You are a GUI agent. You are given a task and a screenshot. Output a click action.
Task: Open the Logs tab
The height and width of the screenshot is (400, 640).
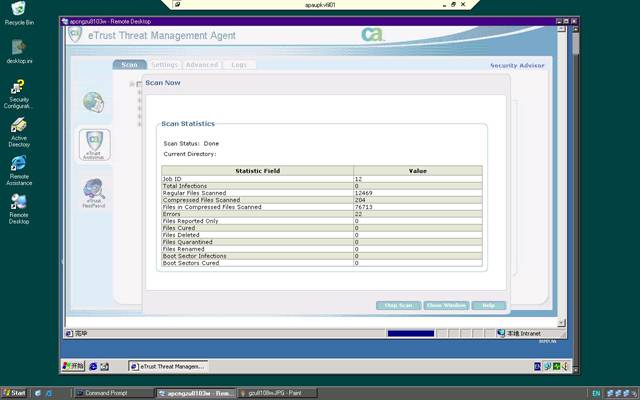tap(239, 65)
